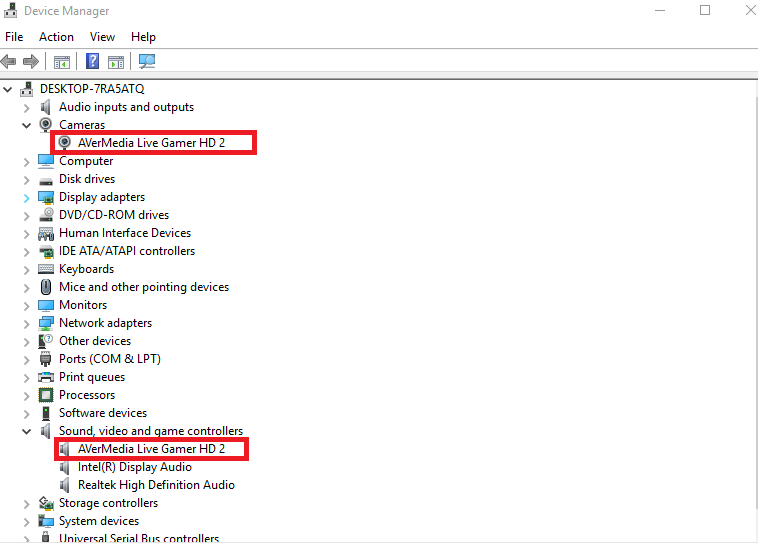Select the Print queues label
Image resolution: width=758 pixels, height=543 pixels.
coord(92,377)
